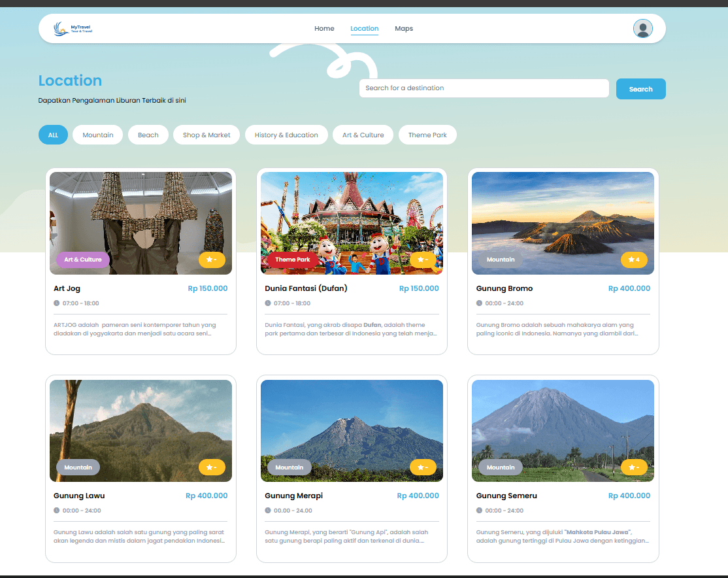Open the Gunung Merapi title
The image size is (728, 578).
[x=294, y=496]
